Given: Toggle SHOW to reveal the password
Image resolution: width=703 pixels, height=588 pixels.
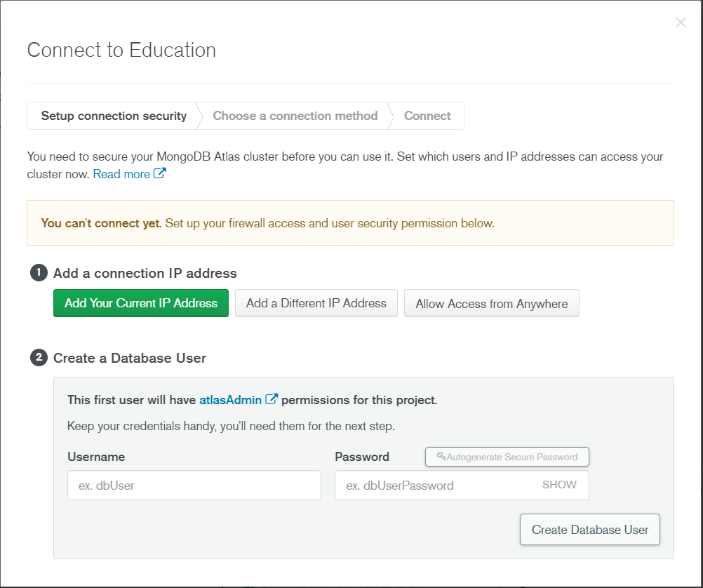Looking at the screenshot, I should click(x=559, y=485).
